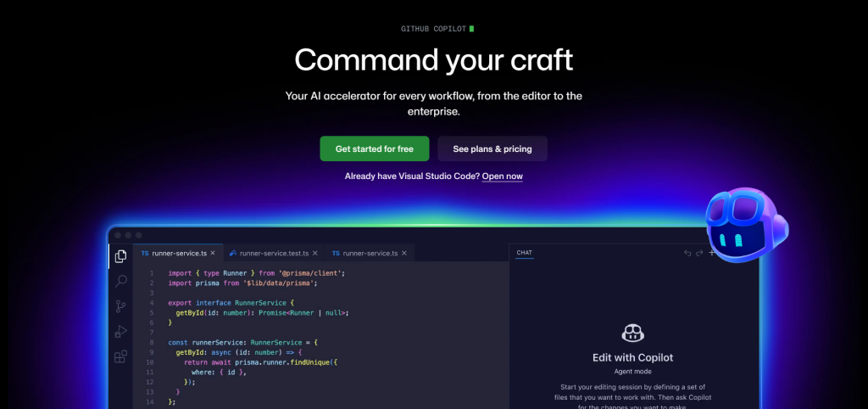This screenshot has height=409, width=868.
Task: Open the Search magnifier in activity bar
Action: pyautogui.click(x=120, y=281)
